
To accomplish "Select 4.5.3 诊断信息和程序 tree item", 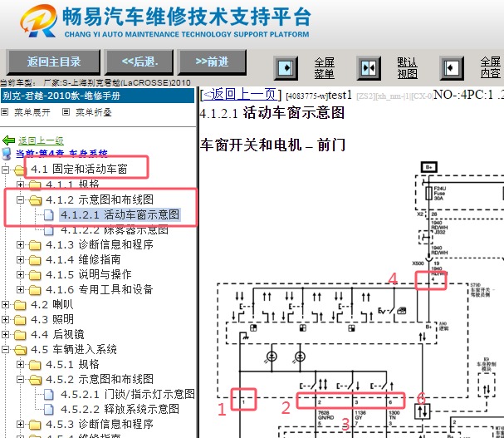I will click(100, 424).
